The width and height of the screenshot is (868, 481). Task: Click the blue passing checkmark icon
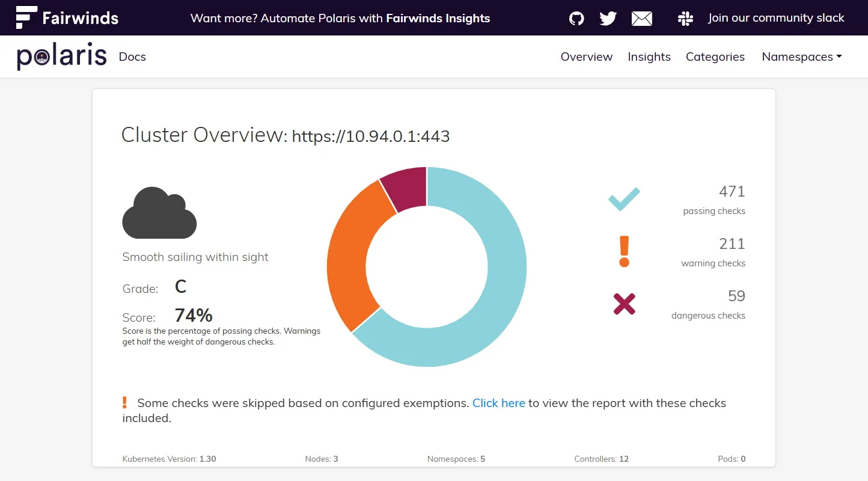click(x=624, y=200)
